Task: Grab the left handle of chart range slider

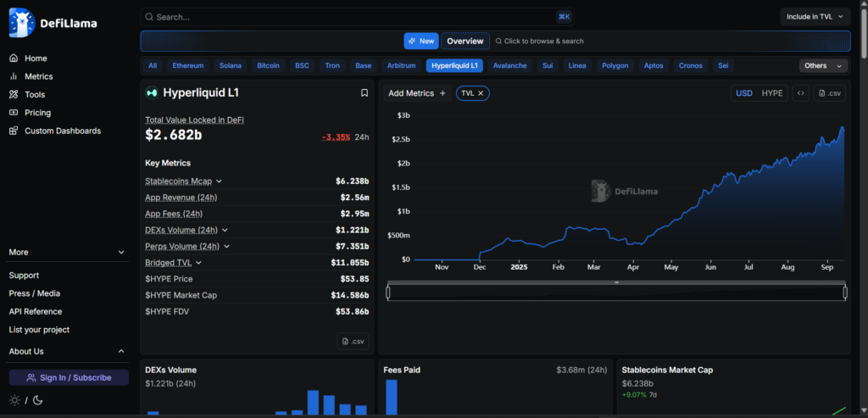Action: pos(388,293)
